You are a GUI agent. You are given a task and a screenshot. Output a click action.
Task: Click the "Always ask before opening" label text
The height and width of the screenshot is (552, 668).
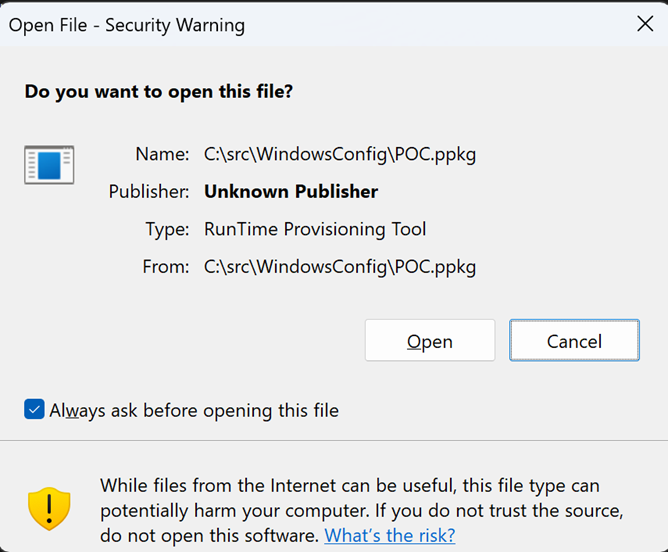(194, 410)
